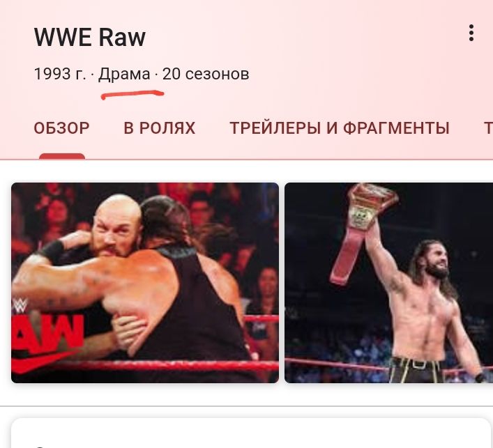This screenshot has width=493, height=448.
Task: Tap the long-haired bearded wrestler's face
Action: click(435, 261)
